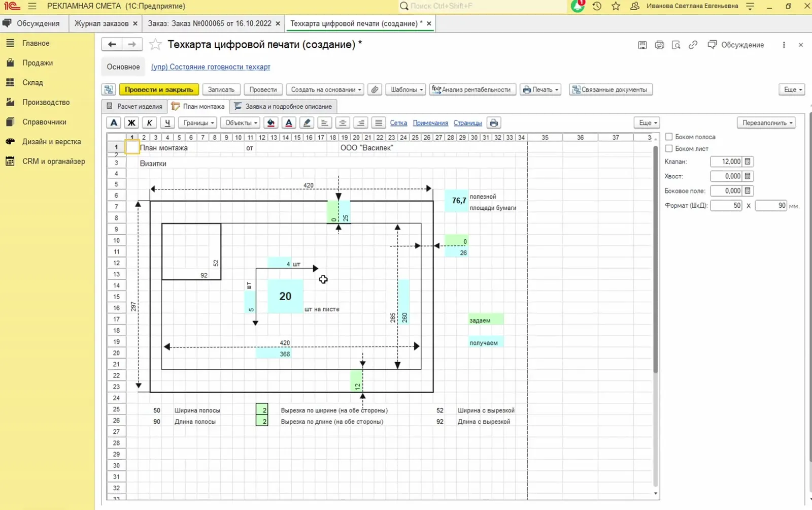Click the Сетка link
This screenshot has width=812, height=510.
coord(398,123)
